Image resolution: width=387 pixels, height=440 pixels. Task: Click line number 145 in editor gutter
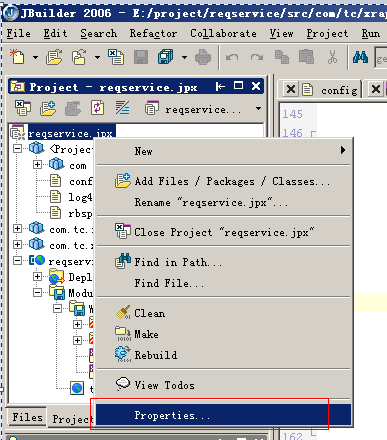[293, 114]
